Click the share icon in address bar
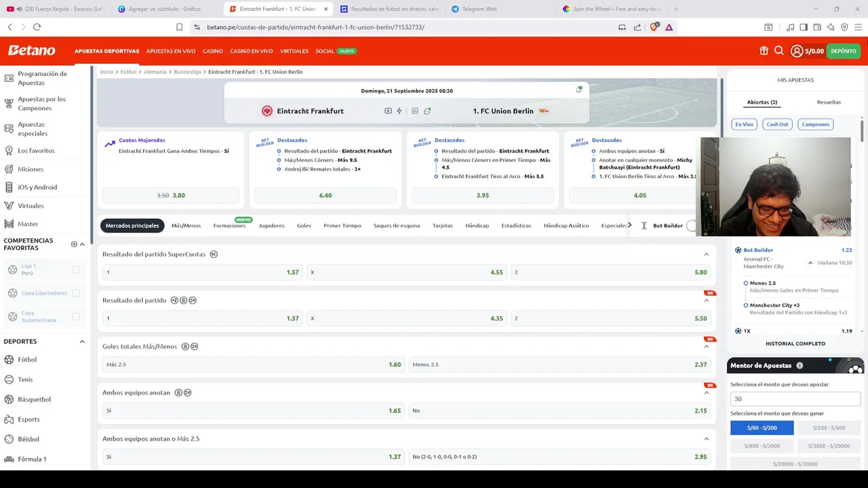868x488 pixels. click(637, 27)
